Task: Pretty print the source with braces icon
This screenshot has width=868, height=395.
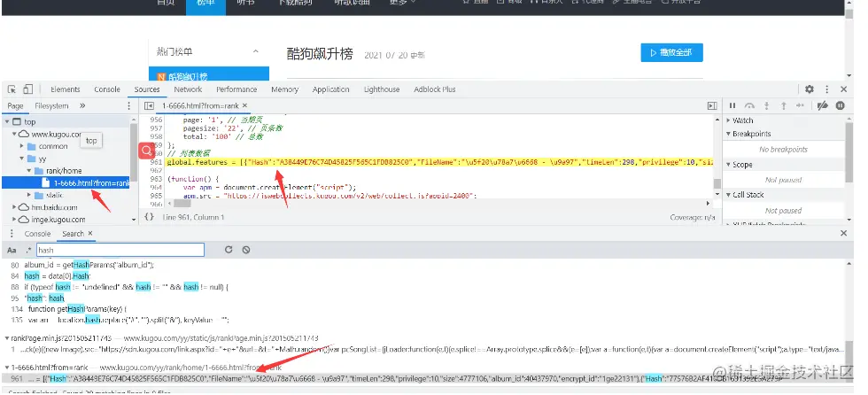Action: coord(149,217)
